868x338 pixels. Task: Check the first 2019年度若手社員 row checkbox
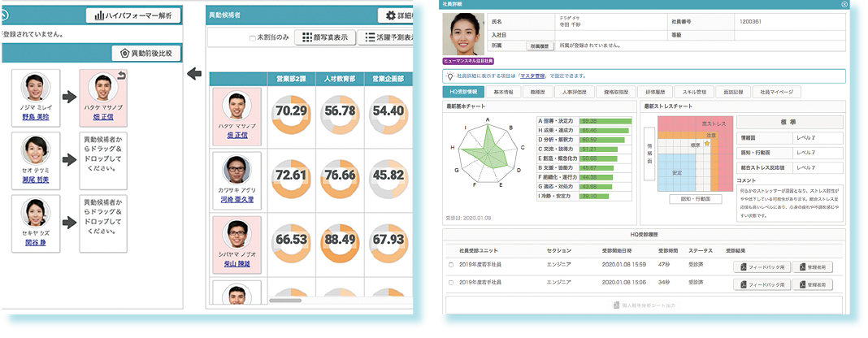point(451,266)
